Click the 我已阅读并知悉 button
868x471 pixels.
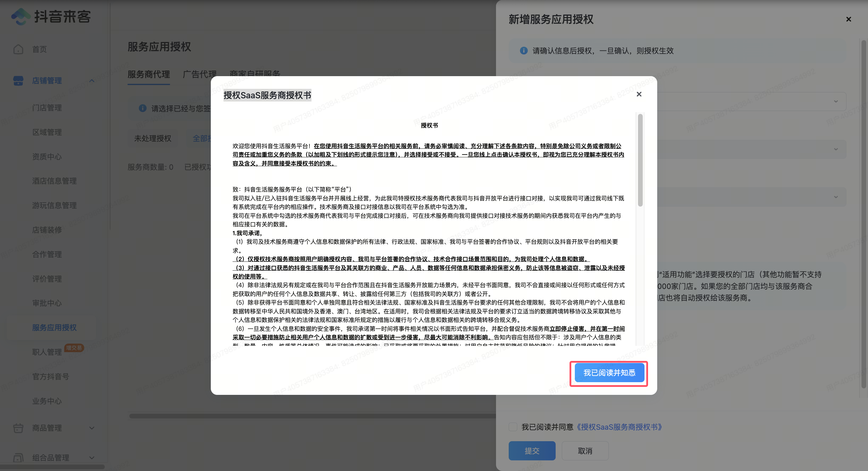[609, 373]
